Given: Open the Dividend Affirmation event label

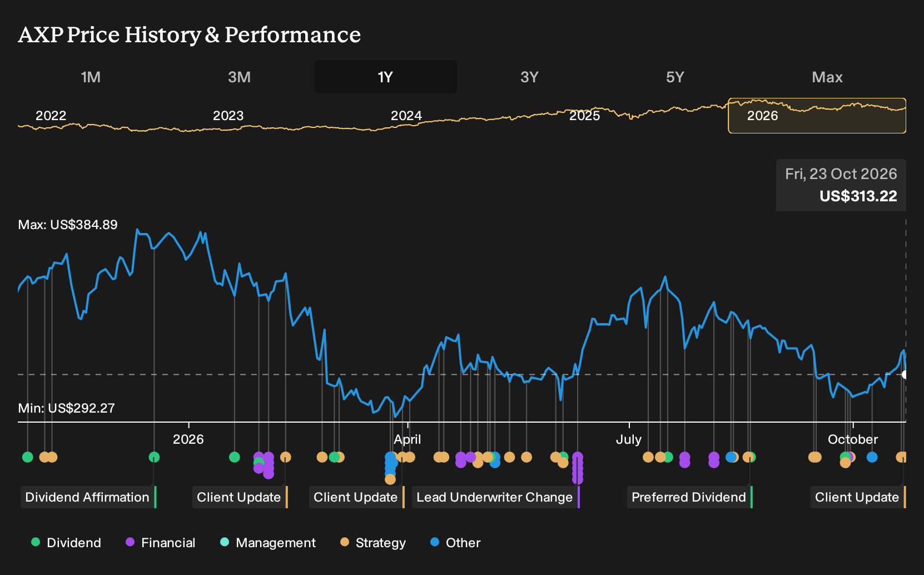Looking at the screenshot, I should pyautogui.click(x=88, y=497).
